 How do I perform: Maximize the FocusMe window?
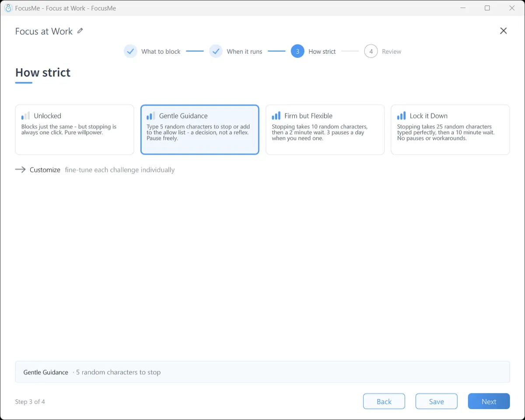487,8
